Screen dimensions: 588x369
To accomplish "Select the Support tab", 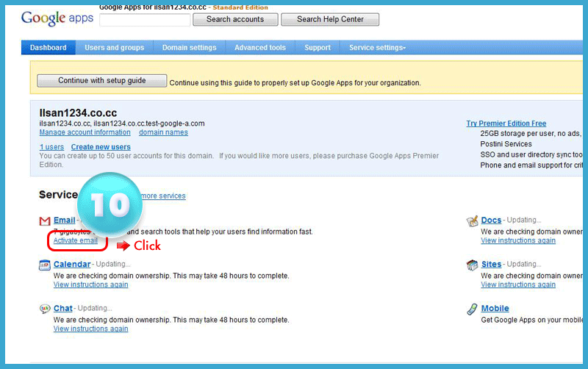I will click(318, 48).
